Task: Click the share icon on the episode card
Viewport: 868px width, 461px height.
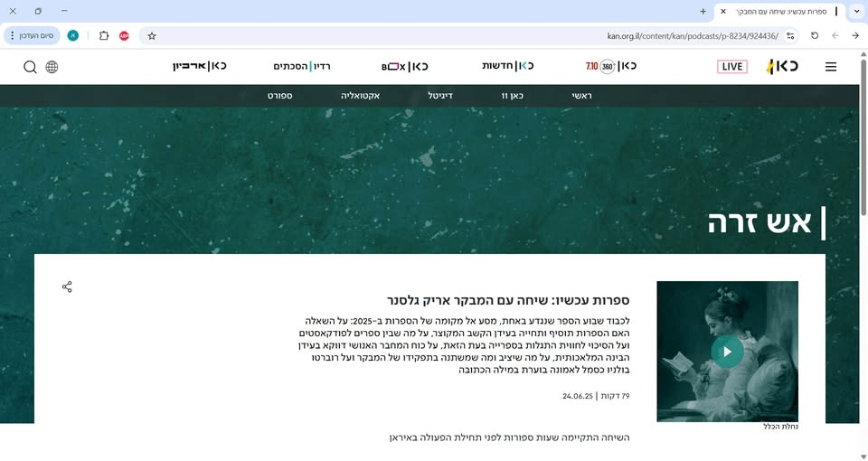Action: click(67, 287)
